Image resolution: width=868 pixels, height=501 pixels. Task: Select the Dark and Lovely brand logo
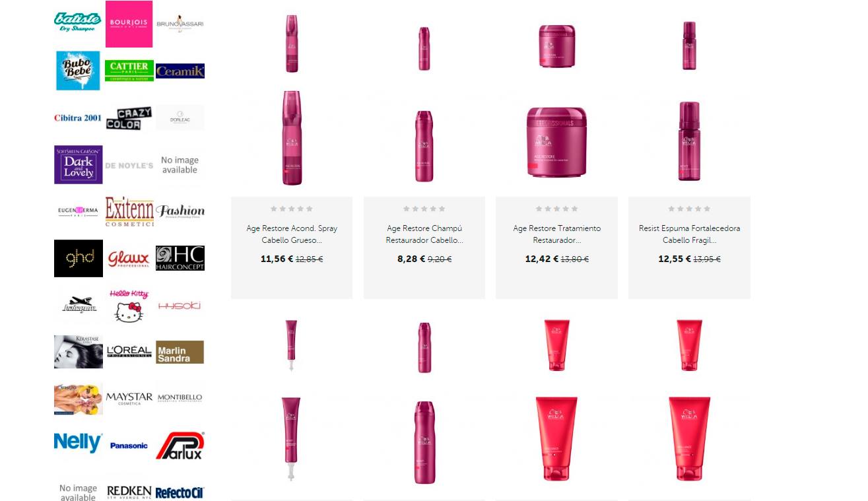click(x=79, y=164)
